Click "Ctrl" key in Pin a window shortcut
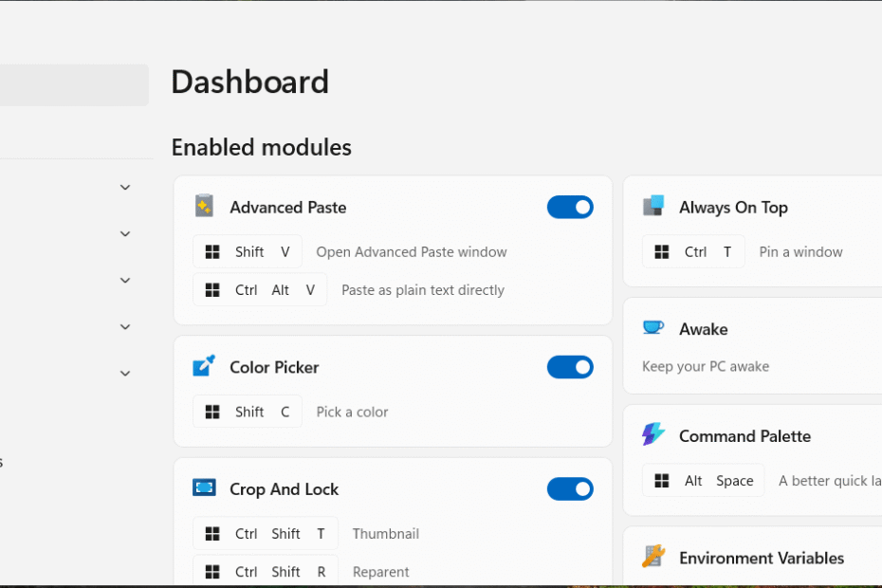The width and height of the screenshot is (882, 588). 695,252
